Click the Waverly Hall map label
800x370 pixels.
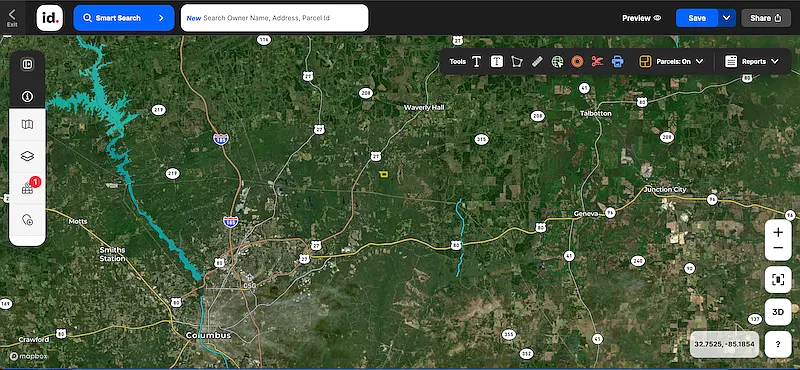click(x=424, y=107)
